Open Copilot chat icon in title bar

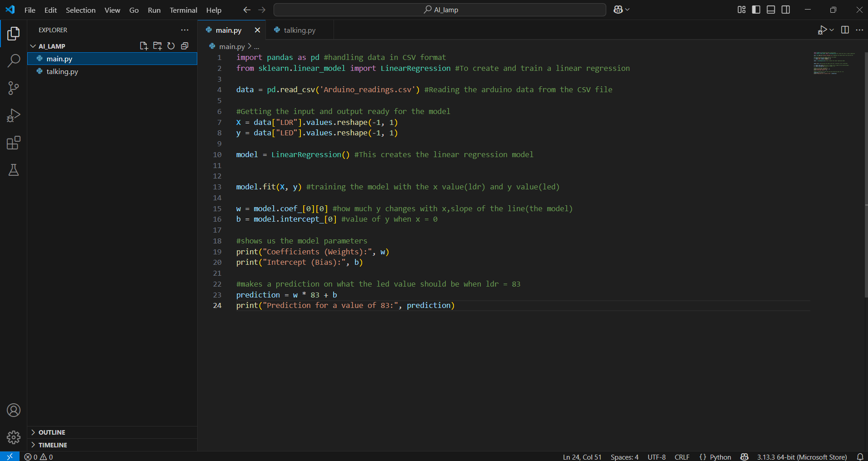pos(618,10)
